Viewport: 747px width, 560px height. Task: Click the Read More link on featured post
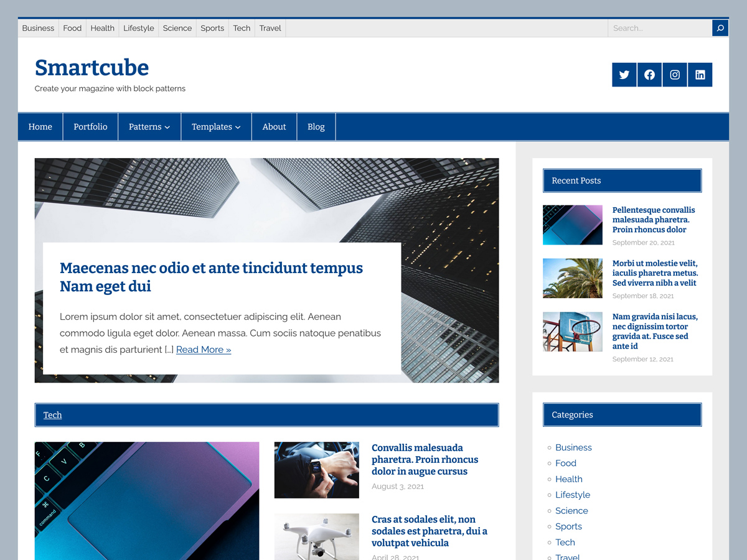tap(204, 350)
